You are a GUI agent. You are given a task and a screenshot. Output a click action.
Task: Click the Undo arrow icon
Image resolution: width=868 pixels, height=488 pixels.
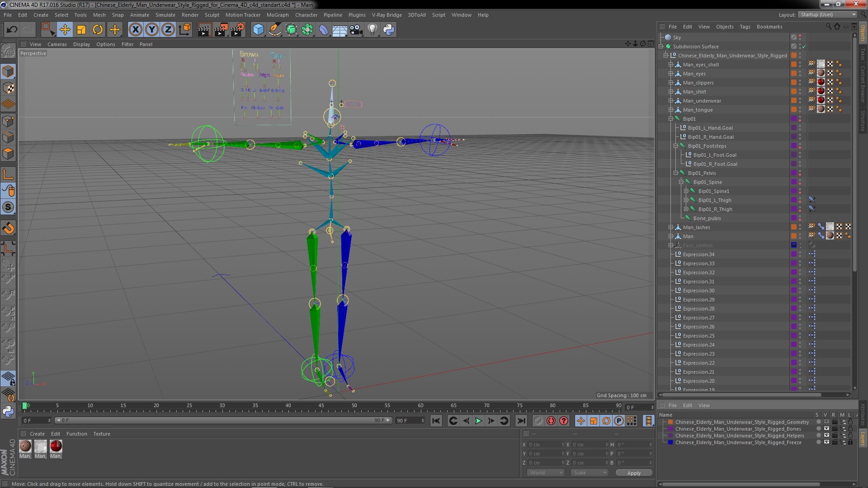[12, 30]
